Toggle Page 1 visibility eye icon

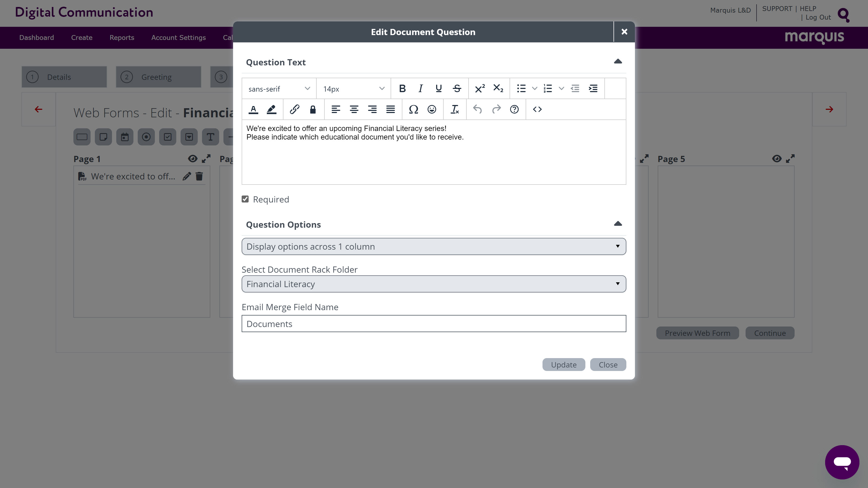pos(193,159)
